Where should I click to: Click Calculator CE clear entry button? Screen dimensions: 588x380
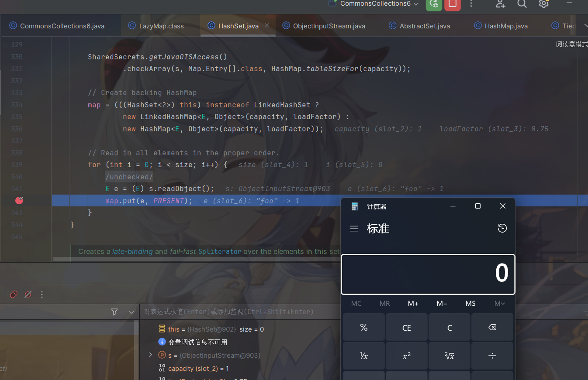[407, 327]
